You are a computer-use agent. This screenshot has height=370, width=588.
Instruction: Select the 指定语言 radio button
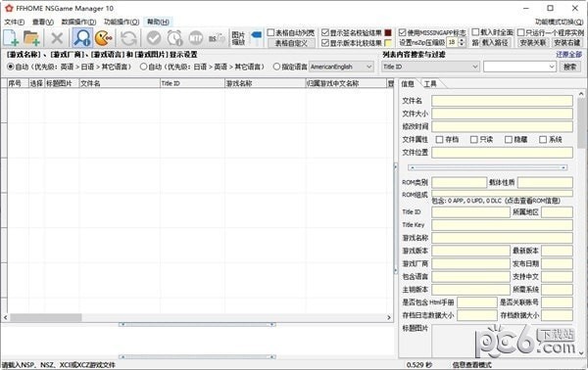point(276,67)
